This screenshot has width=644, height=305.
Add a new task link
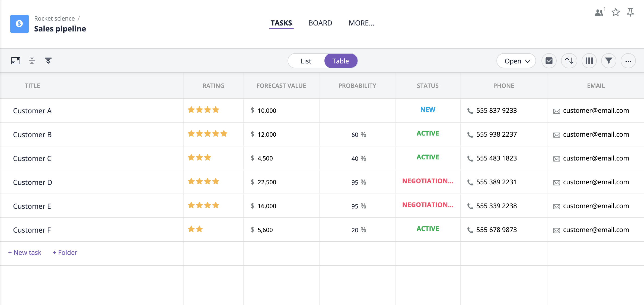click(25, 253)
